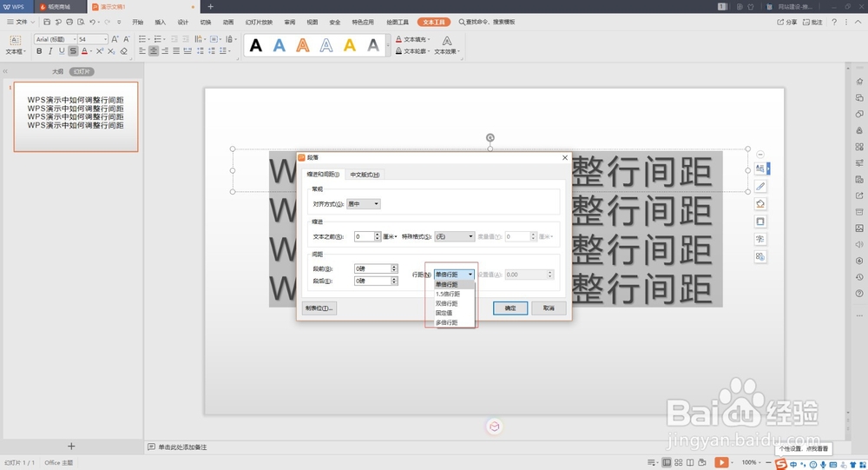Image resolution: width=868 pixels, height=470 pixels.
Task: Toggle strikethrough text button
Action: [73, 51]
